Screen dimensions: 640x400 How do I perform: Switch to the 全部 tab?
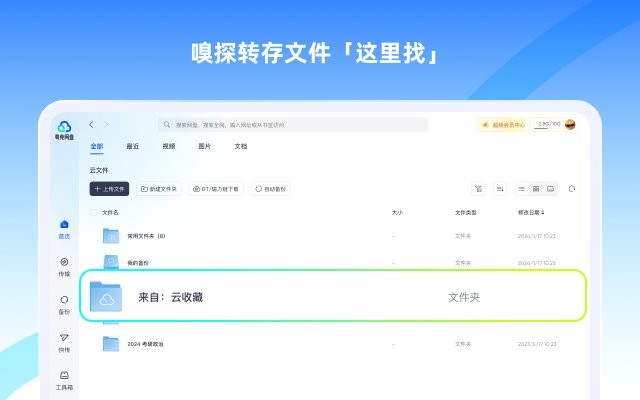(97, 146)
